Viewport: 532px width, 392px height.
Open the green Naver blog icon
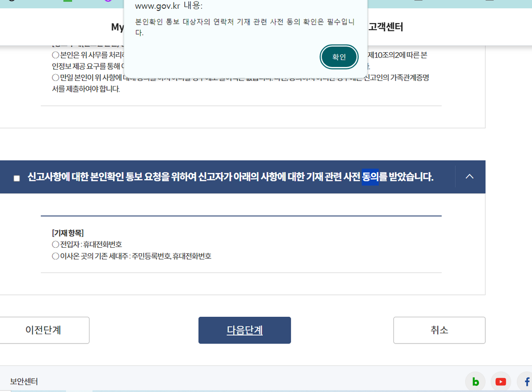click(475, 381)
